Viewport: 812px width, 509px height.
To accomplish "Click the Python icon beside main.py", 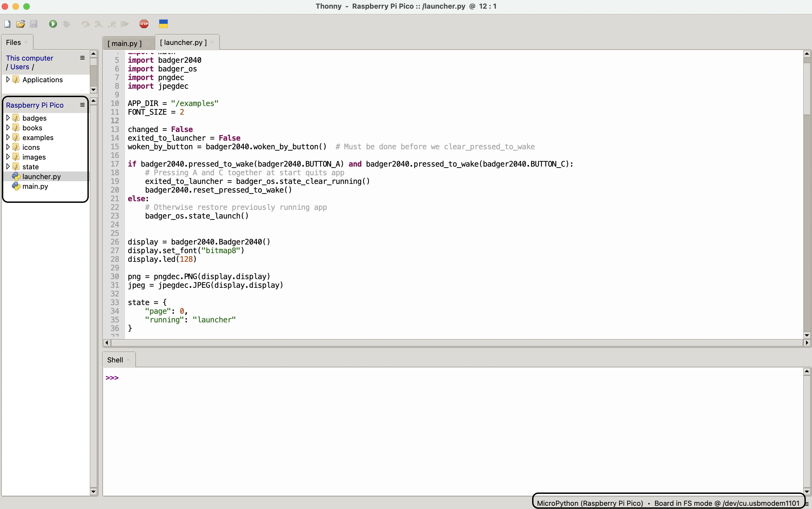I will [x=16, y=186].
